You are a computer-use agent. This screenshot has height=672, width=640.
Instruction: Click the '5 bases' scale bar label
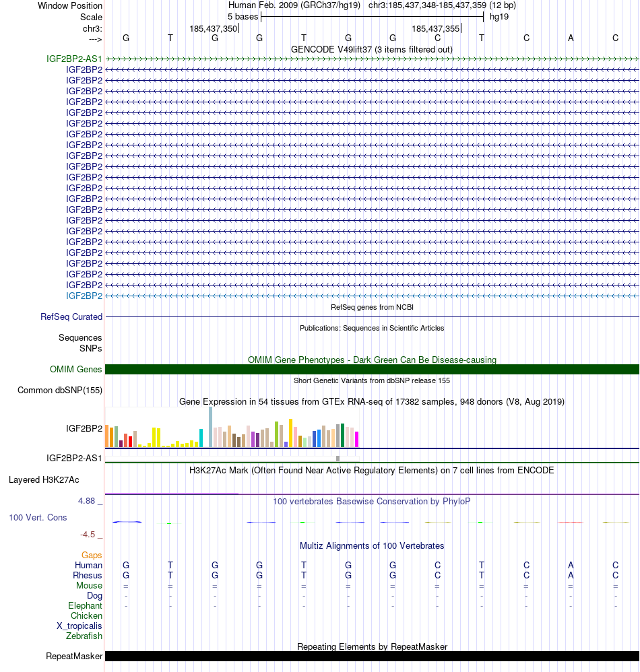[243, 17]
